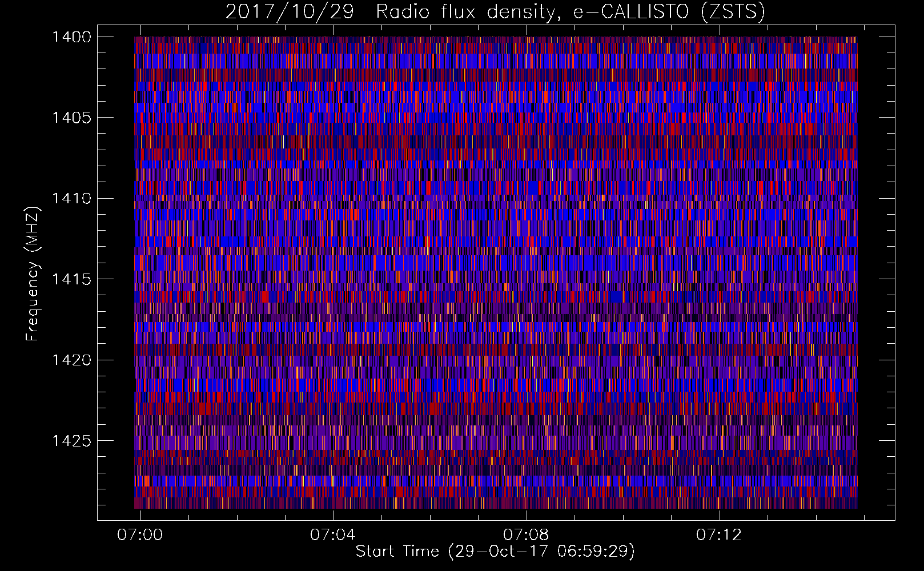Click the 07:08 time axis label

tap(526, 534)
